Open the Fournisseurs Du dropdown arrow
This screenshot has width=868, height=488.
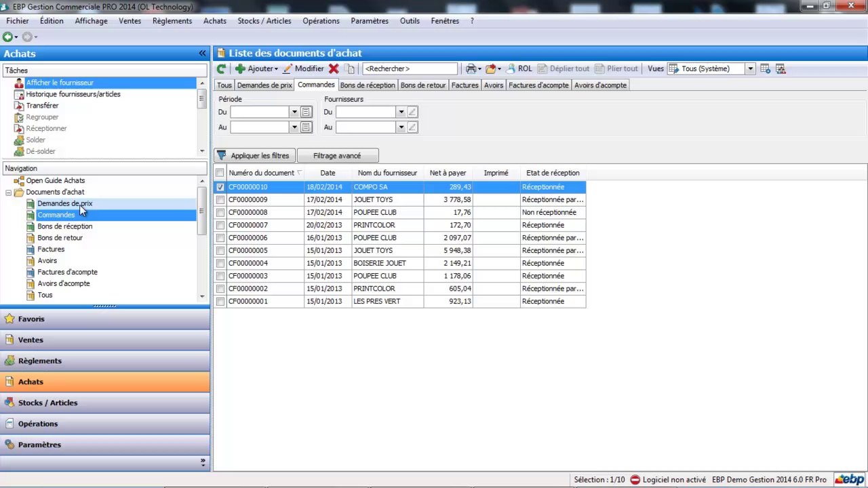(401, 112)
